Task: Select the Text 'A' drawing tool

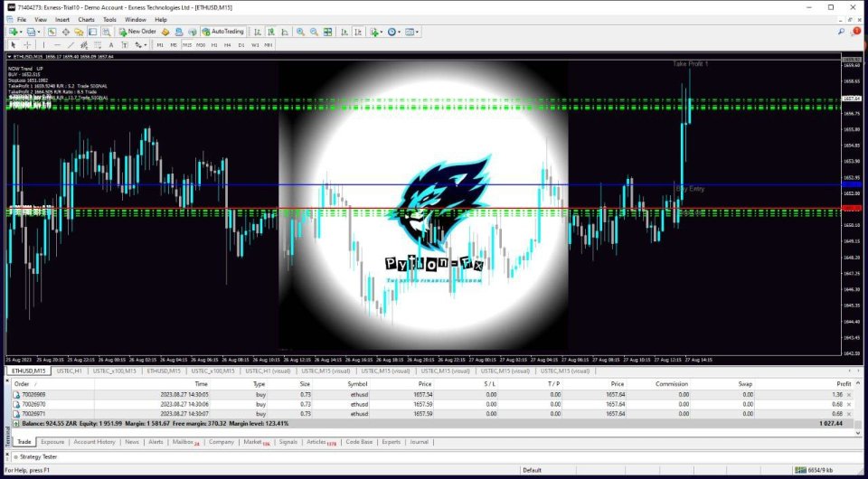Action: 110,45
